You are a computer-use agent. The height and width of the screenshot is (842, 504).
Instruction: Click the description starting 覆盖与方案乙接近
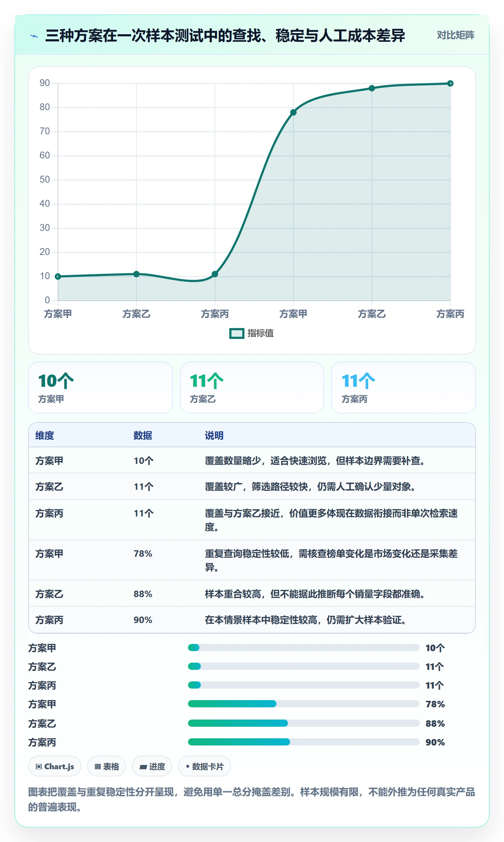[x=331, y=520]
